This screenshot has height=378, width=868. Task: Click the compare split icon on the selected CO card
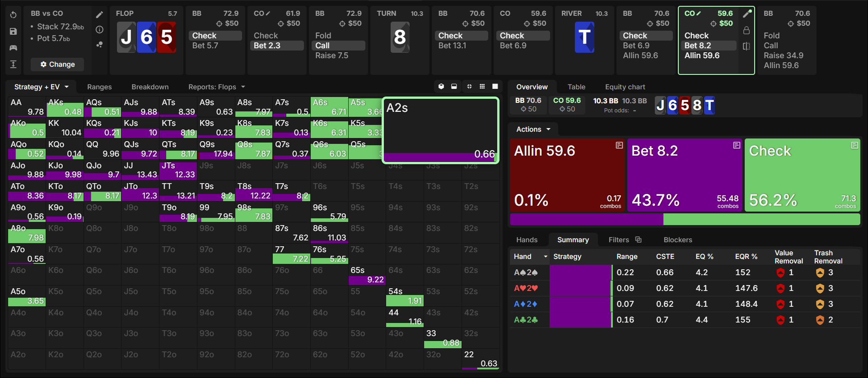(x=747, y=46)
